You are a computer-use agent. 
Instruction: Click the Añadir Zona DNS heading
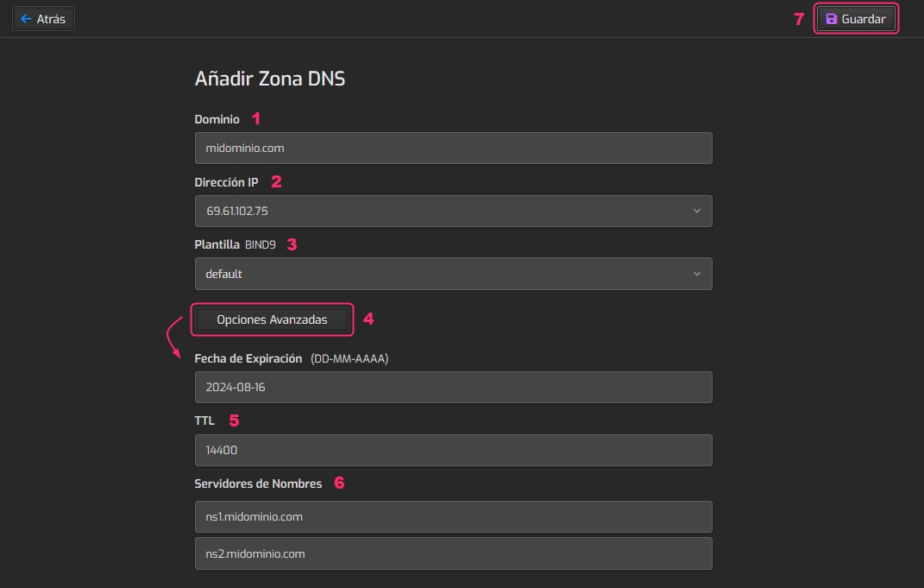coord(270,79)
